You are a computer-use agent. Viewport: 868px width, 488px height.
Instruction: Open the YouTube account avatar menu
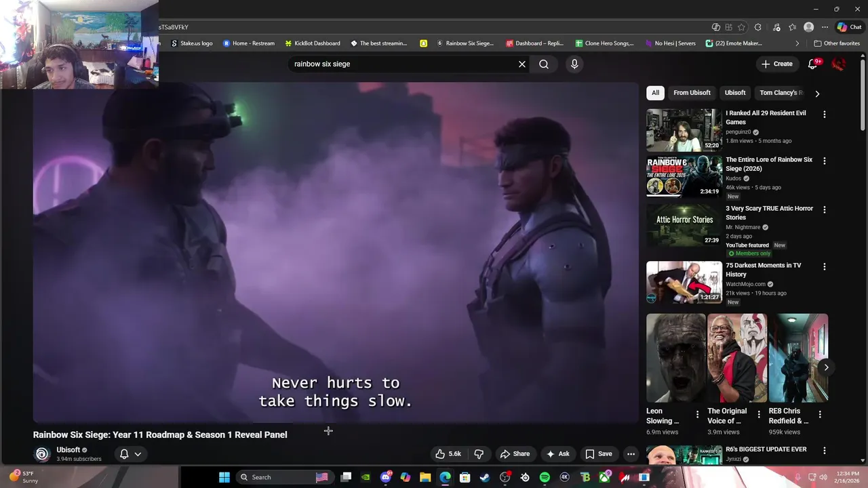(x=839, y=64)
